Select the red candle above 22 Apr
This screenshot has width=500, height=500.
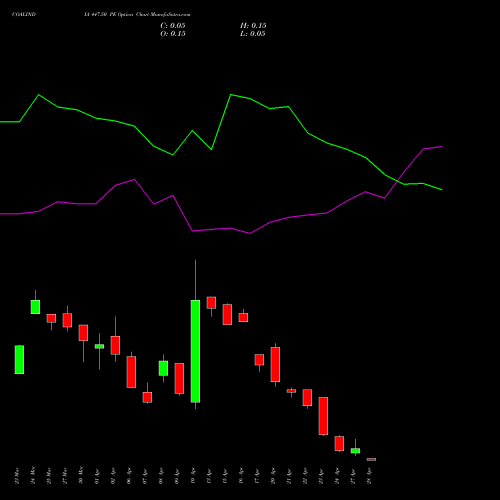(x=307, y=398)
